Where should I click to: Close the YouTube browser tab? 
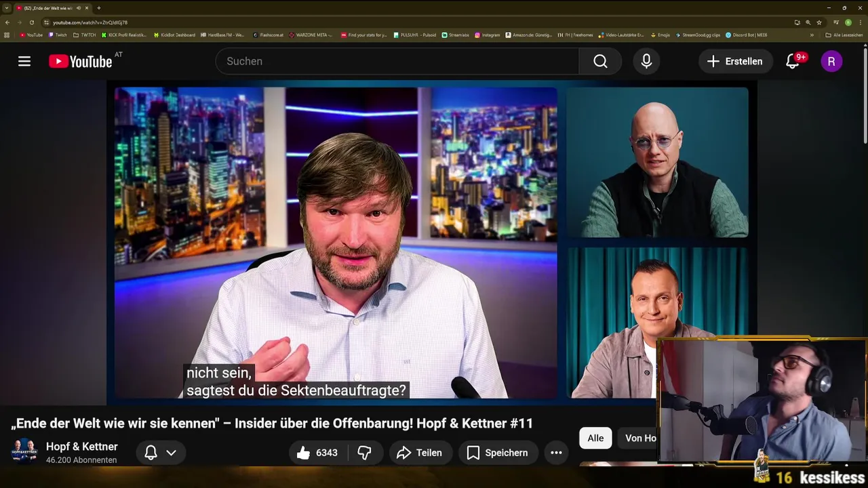coord(87,8)
